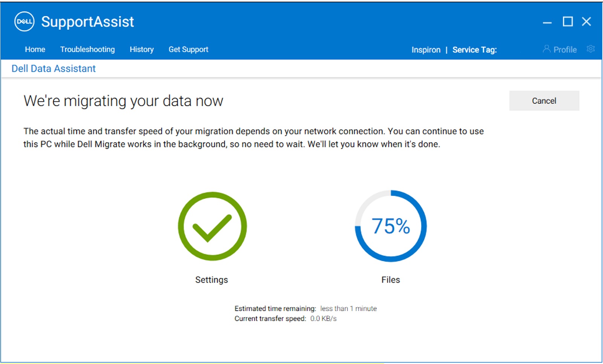Image resolution: width=603 pixels, height=364 pixels.
Task: Open the Get Support tab
Action: click(188, 49)
